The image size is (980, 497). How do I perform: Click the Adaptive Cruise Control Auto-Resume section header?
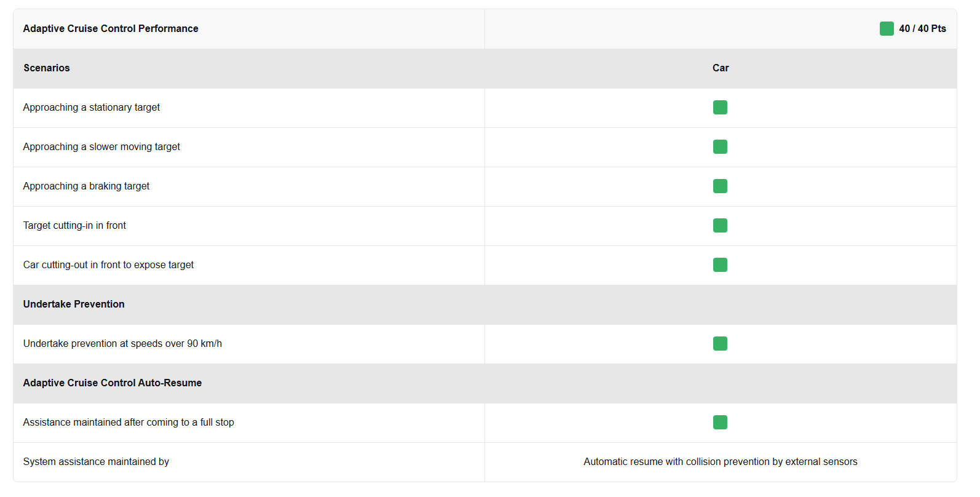(113, 383)
